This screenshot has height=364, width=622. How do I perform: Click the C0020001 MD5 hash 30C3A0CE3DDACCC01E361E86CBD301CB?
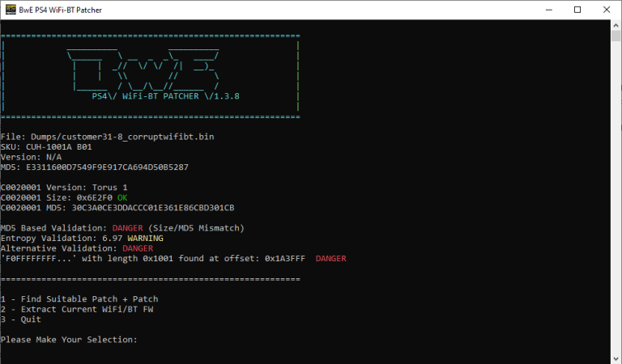coord(153,208)
